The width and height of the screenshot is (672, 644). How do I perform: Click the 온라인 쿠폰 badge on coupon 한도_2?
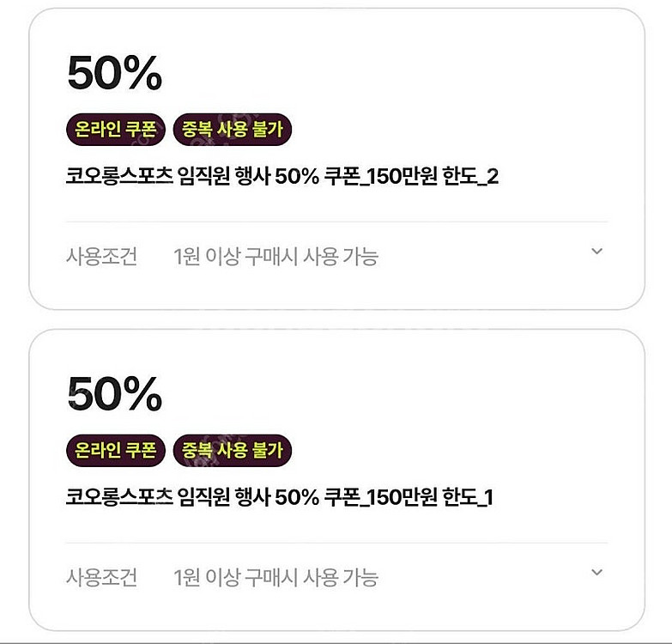116,130
